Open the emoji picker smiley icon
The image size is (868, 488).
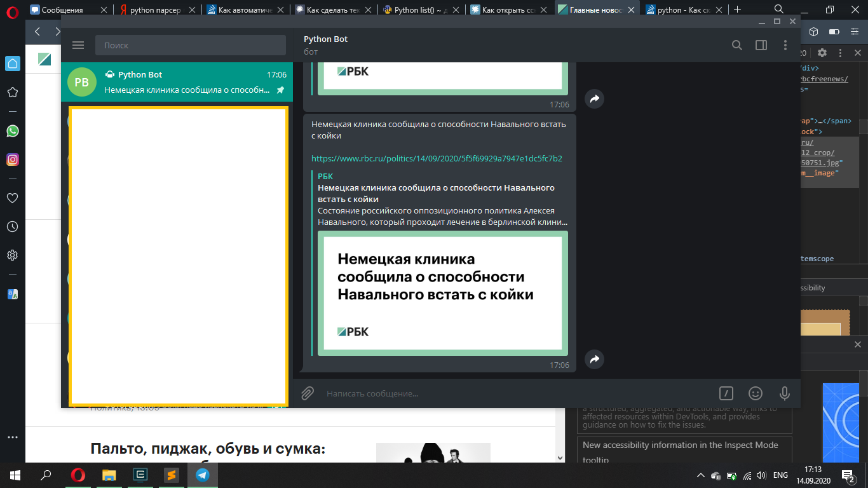(x=756, y=393)
